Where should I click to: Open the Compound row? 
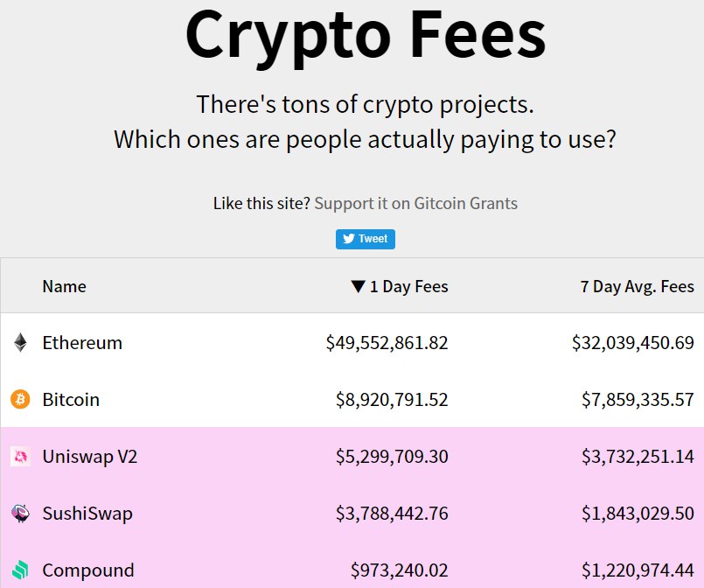tap(352, 567)
